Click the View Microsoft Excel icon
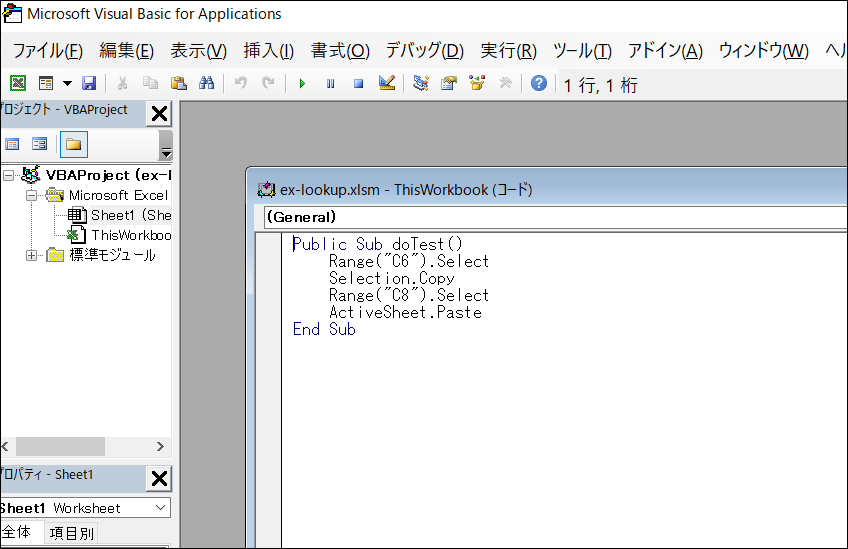This screenshot has width=848, height=549. point(18,83)
